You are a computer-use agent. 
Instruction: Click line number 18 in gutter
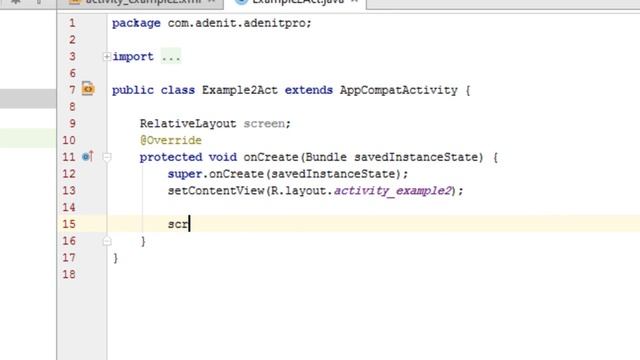click(69, 274)
